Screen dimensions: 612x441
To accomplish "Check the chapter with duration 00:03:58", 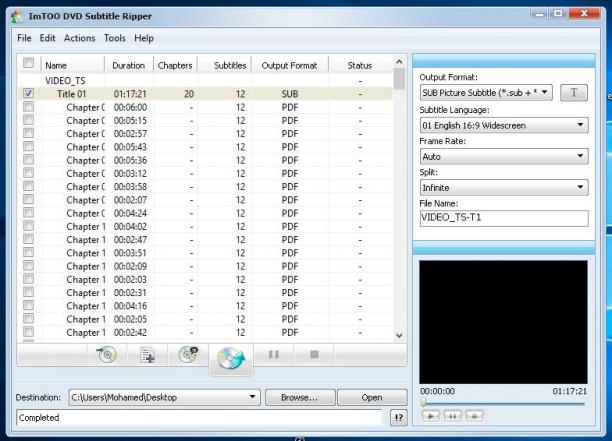I will point(28,186).
